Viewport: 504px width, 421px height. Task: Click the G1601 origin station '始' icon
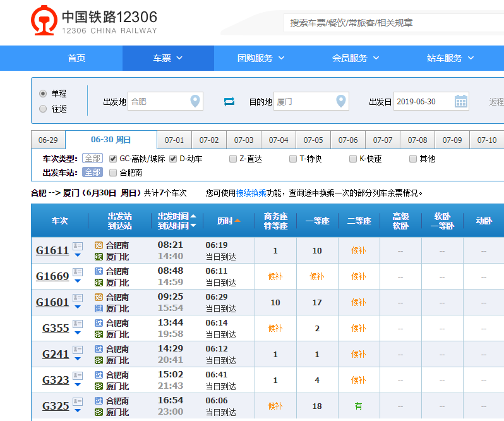99,297
